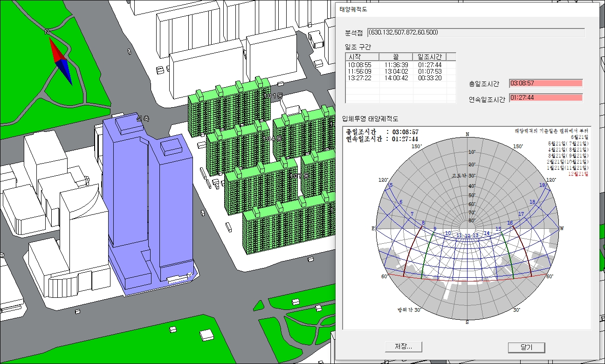605x364 pixels.
Task: Click hour marker 8 on sun path
Action: point(423,223)
